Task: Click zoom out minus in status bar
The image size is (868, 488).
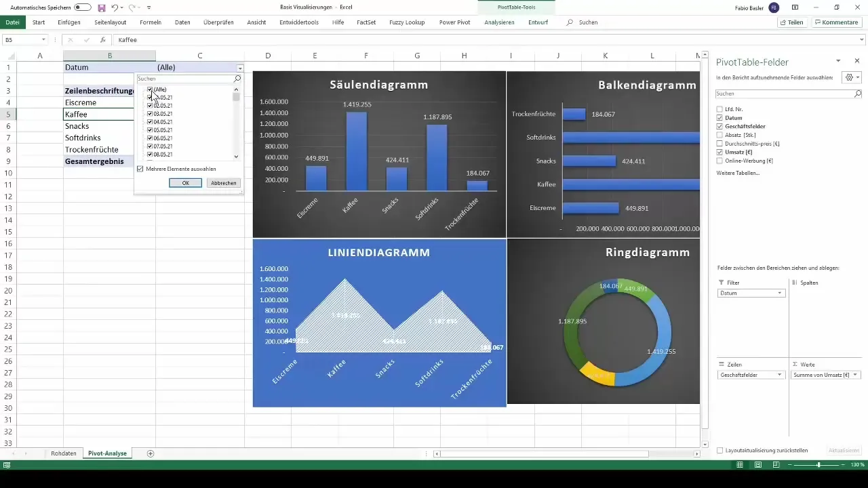Action: 791,465
